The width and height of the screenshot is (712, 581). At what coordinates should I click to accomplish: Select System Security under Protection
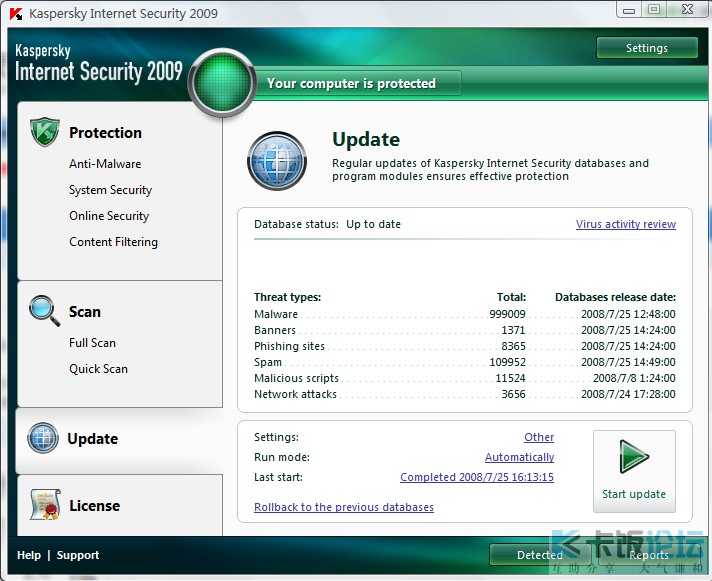pyautogui.click(x=110, y=190)
